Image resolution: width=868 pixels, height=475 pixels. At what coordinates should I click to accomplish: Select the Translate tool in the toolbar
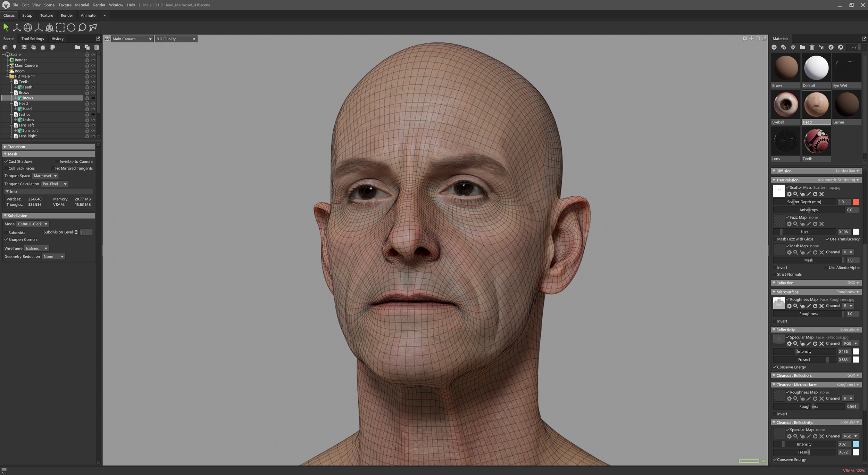coord(16,27)
